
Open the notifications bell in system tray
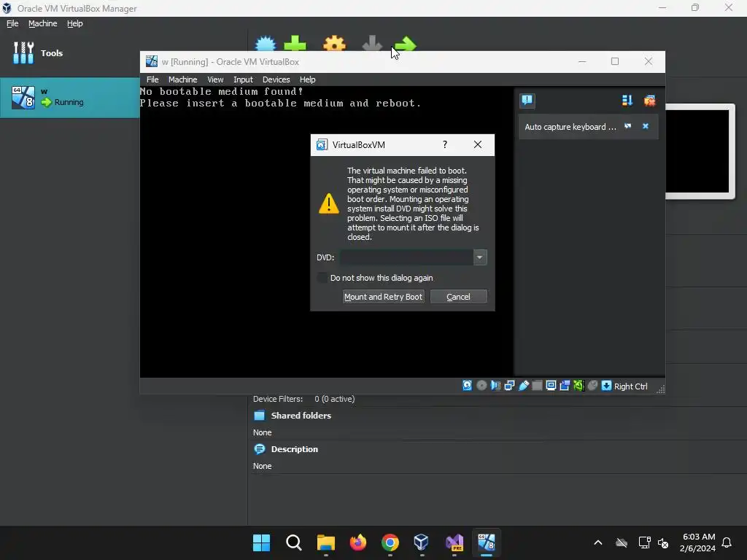point(727,542)
